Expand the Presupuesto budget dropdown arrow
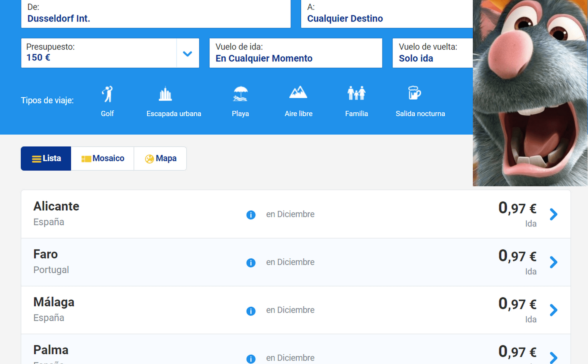 click(188, 53)
